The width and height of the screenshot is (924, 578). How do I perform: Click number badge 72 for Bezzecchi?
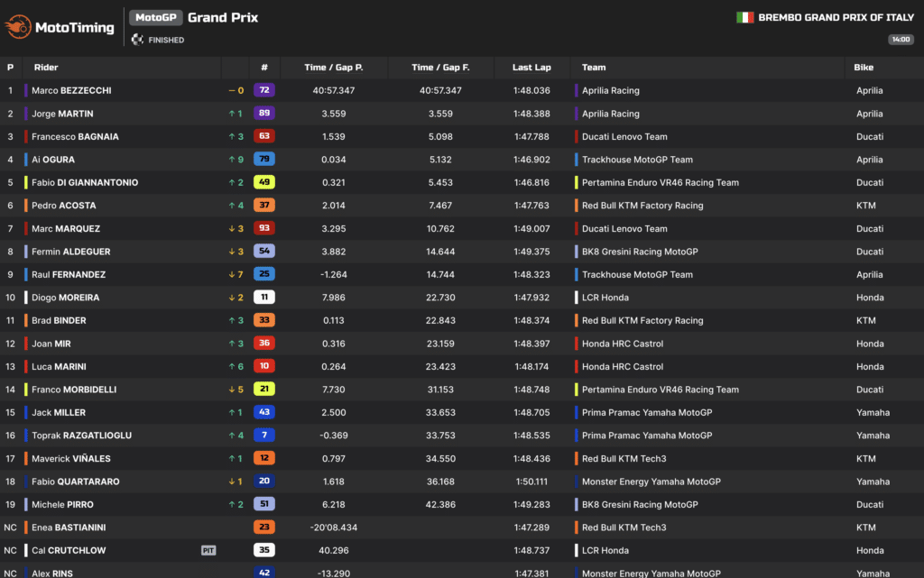[x=264, y=90]
